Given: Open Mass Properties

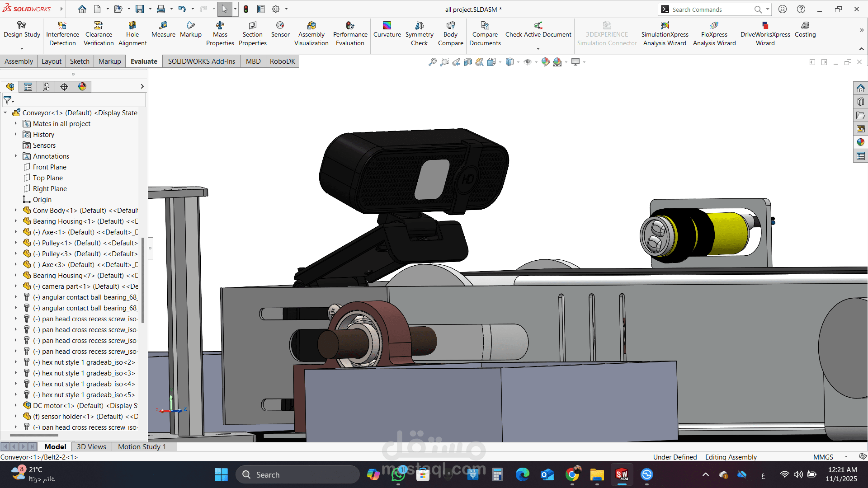Looking at the screenshot, I should [x=220, y=33].
